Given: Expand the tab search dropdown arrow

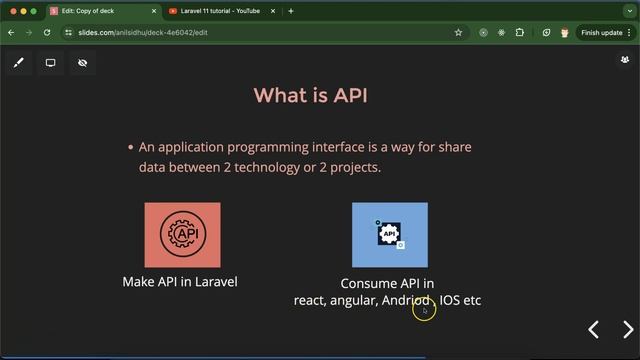Looking at the screenshot, I should point(629,11).
